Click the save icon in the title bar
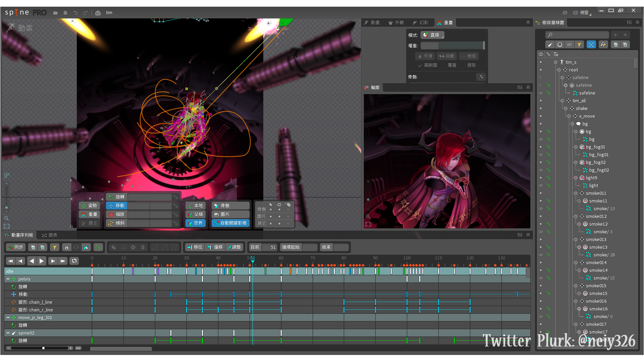 tap(65, 13)
